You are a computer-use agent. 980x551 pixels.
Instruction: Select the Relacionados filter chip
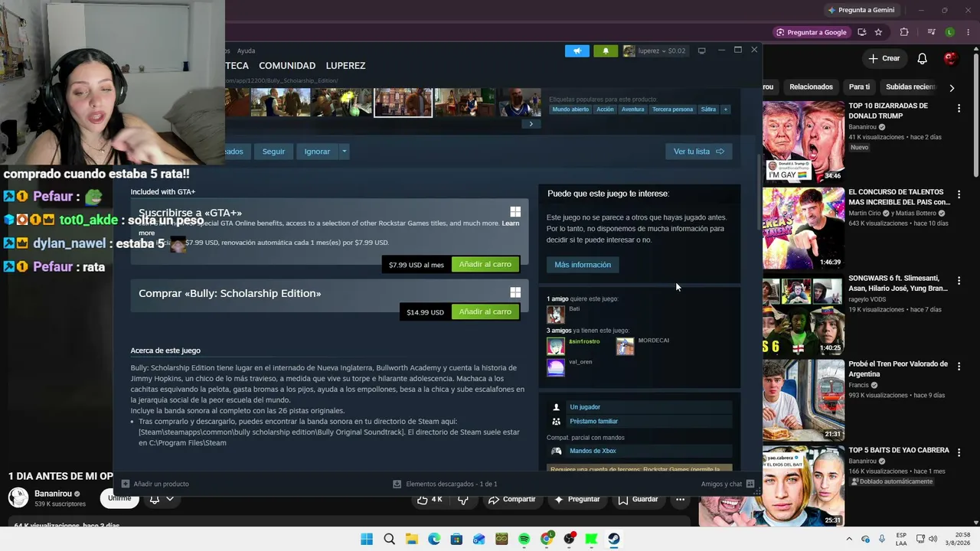coord(811,87)
